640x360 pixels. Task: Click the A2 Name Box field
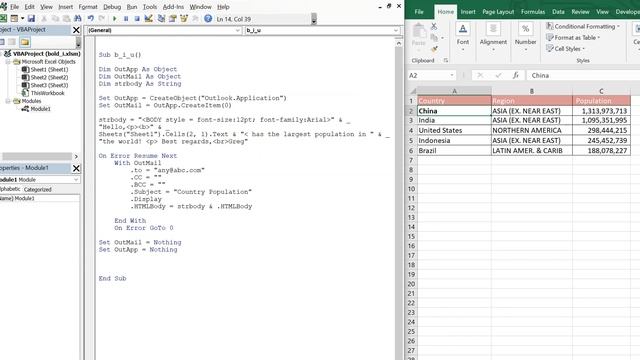(x=428, y=76)
